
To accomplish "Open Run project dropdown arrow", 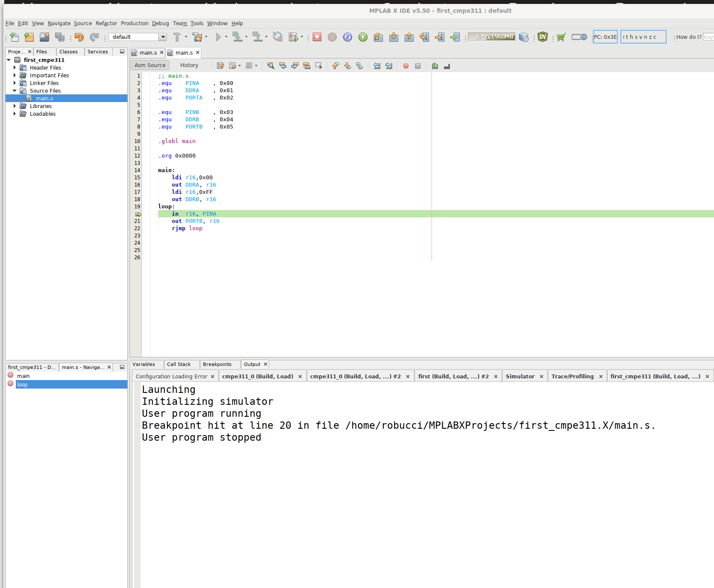I will pos(226,37).
